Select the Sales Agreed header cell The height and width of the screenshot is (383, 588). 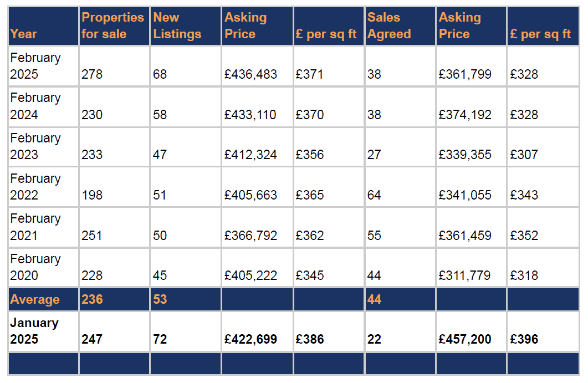point(389,25)
